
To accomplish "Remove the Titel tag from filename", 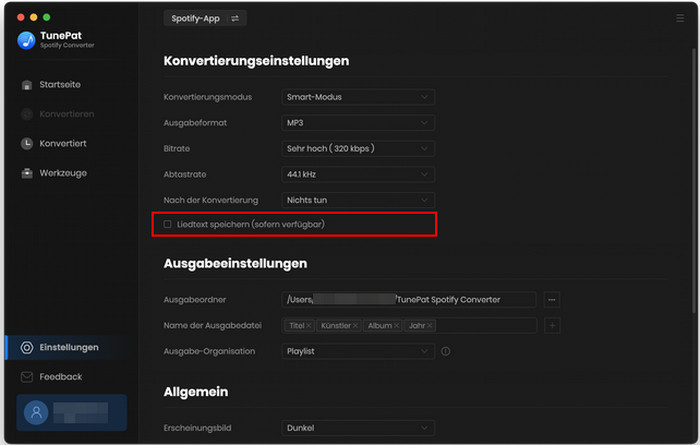I will click(x=308, y=325).
